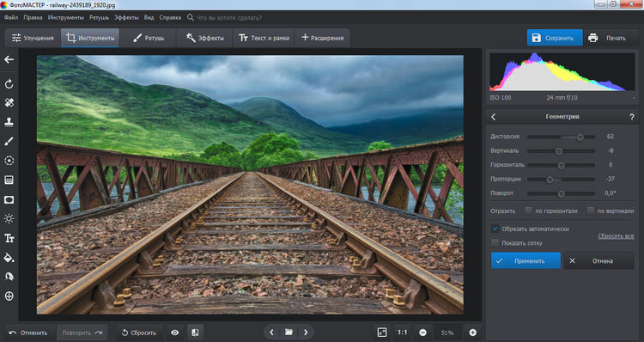The image size is (644, 342).
Task: Open the vignette tool icon
Action: (9, 199)
